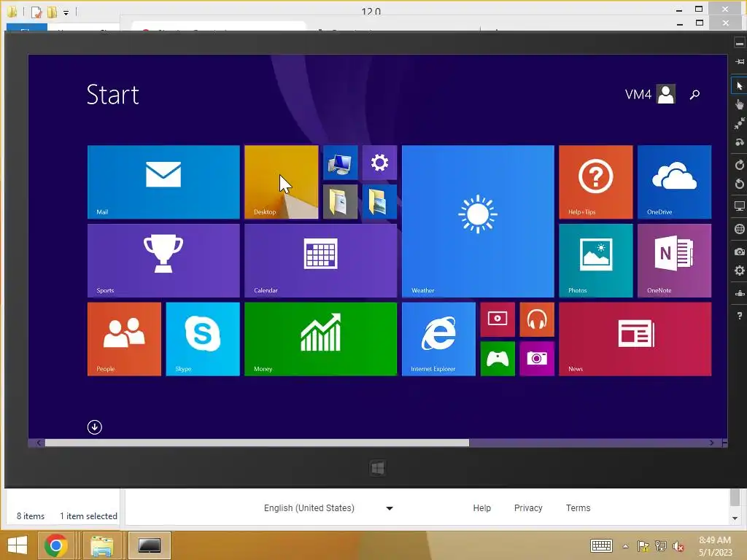The height and width of the screenshot is (560, 747).
Task: Show all apps with the down arrow
Action: [94, 427]
